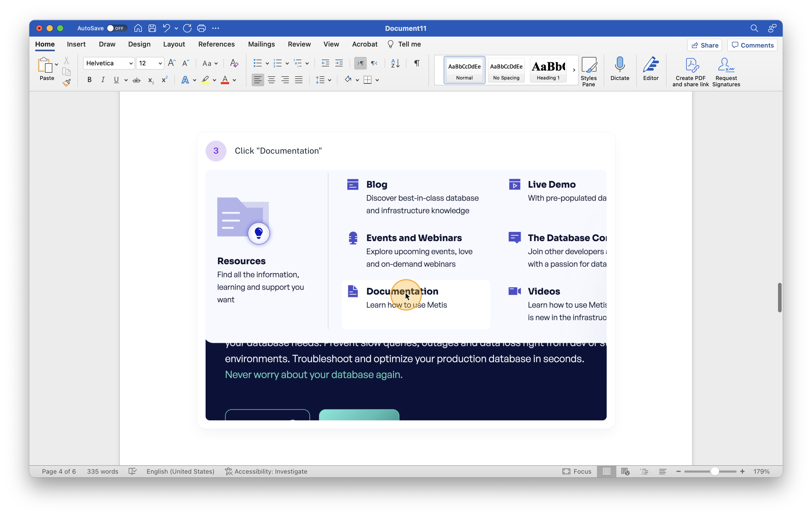Switch to the Draw tab
The image size is (812, 516).
[107, 44]
